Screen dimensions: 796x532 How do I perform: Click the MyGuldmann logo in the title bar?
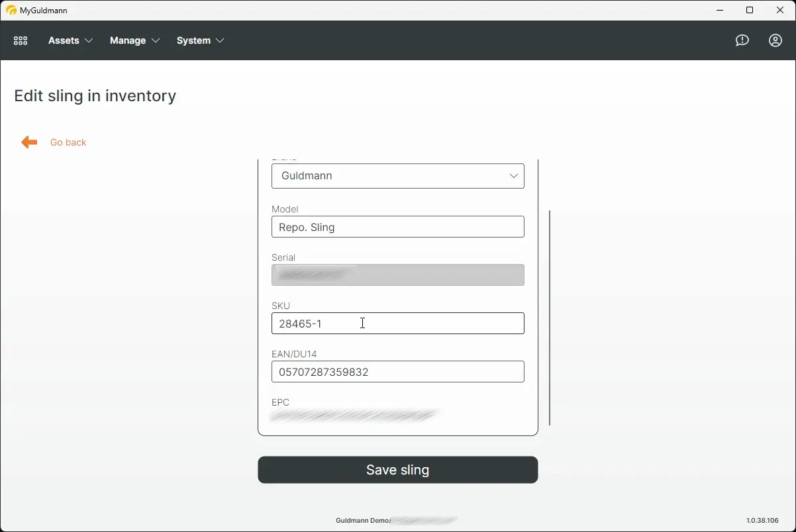click(x=11, y=10)
